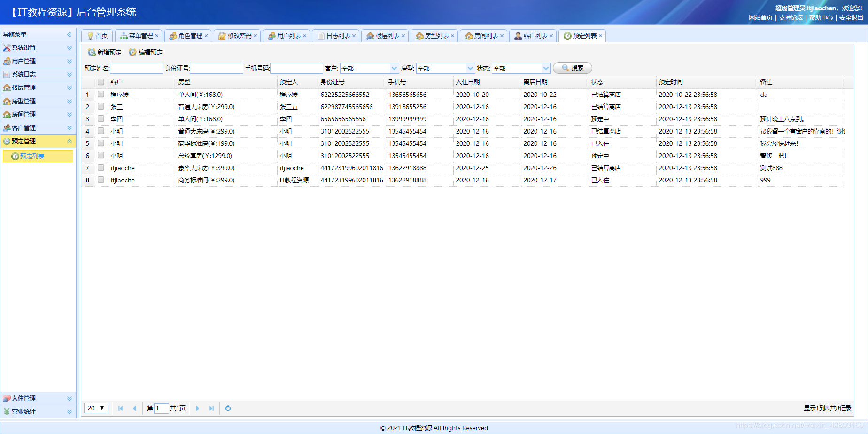
Task: Click the 编辑预定 edit icon
Action: click(133, 52)
